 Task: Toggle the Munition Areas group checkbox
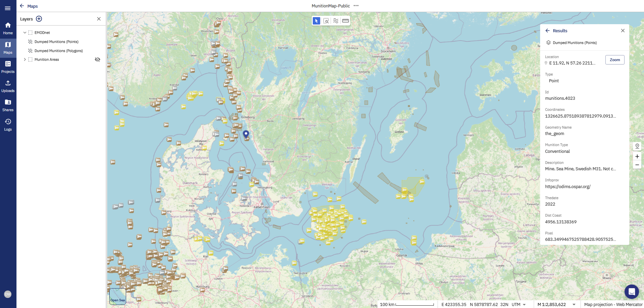(x=30, y=59)
